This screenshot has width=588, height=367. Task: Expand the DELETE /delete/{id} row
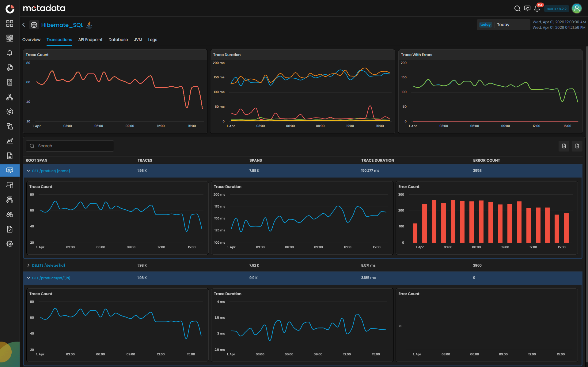click(x=28, y=265)
